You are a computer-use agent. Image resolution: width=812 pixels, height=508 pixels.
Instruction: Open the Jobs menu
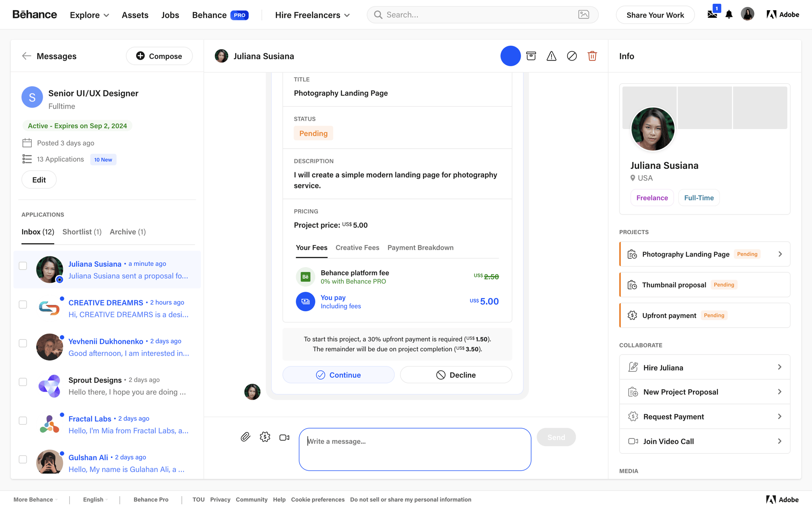(170, 15)
